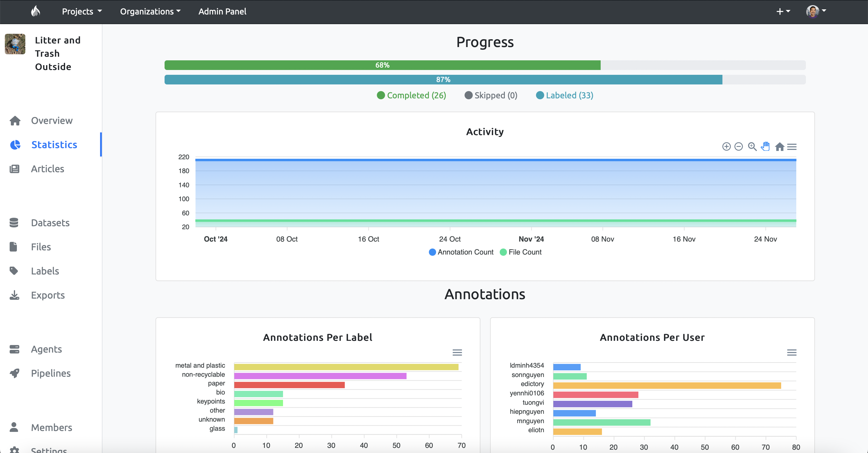Viewport: 868px width, 453px height.
Task: Activate the hand panning tool
Action: pyautogui.click(x=766, y=146)
